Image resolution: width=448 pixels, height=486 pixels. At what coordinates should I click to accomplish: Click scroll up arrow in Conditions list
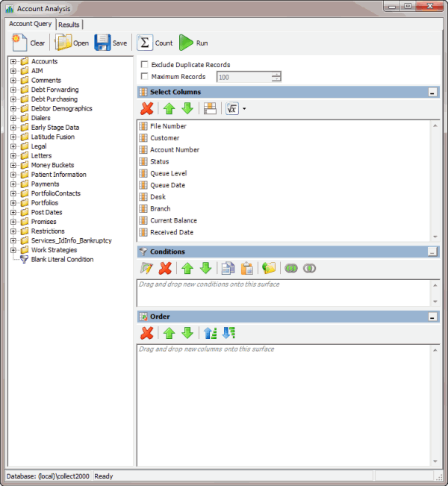tap(435, 285)
